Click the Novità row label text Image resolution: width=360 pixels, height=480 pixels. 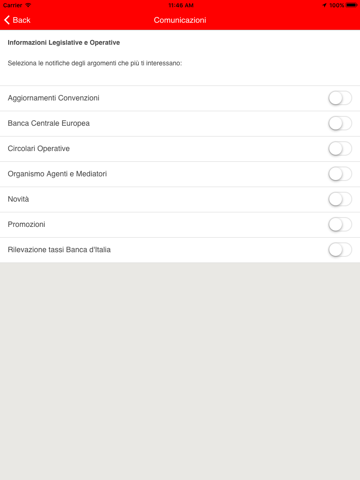[x=18, y=199]
